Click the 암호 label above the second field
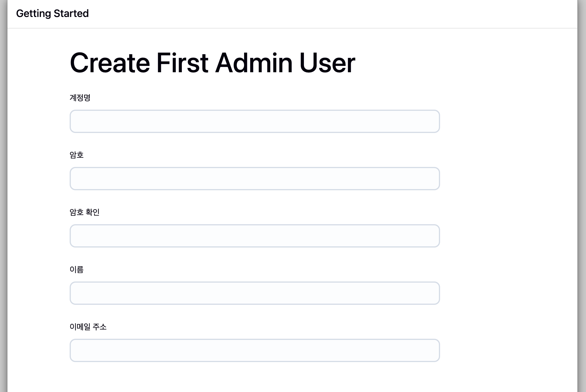 point(77,155)
